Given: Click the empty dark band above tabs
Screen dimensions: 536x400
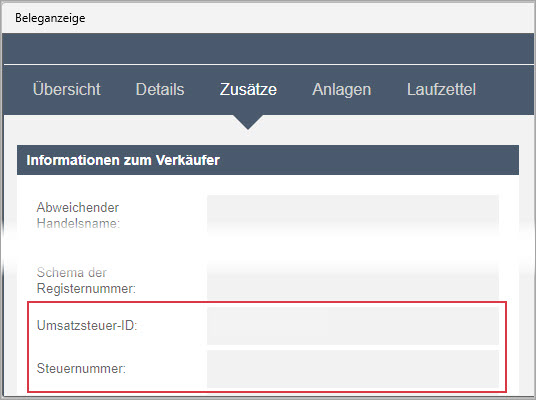Looking at the screenshot, I should point(269,49).
